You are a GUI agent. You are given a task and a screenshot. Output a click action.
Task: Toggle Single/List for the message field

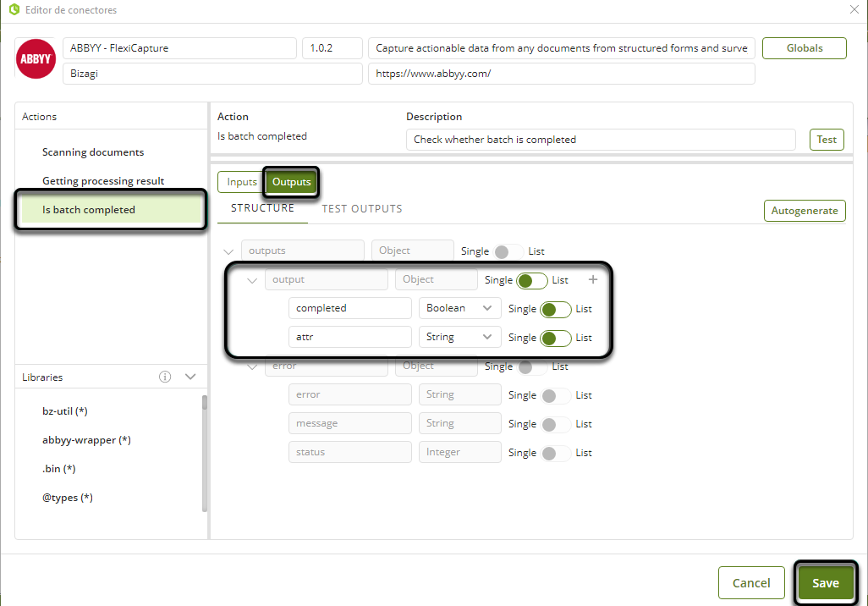click(556, 424)
